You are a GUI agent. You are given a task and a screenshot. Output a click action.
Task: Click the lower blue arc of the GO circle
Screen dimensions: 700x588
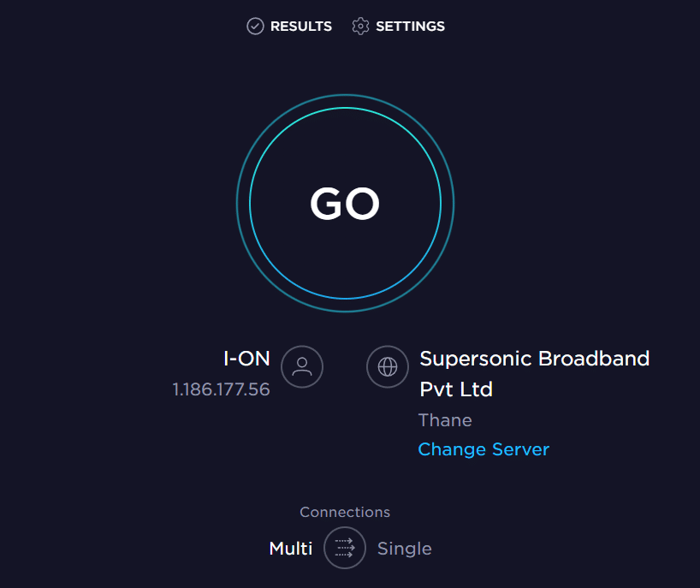(345, 299)
